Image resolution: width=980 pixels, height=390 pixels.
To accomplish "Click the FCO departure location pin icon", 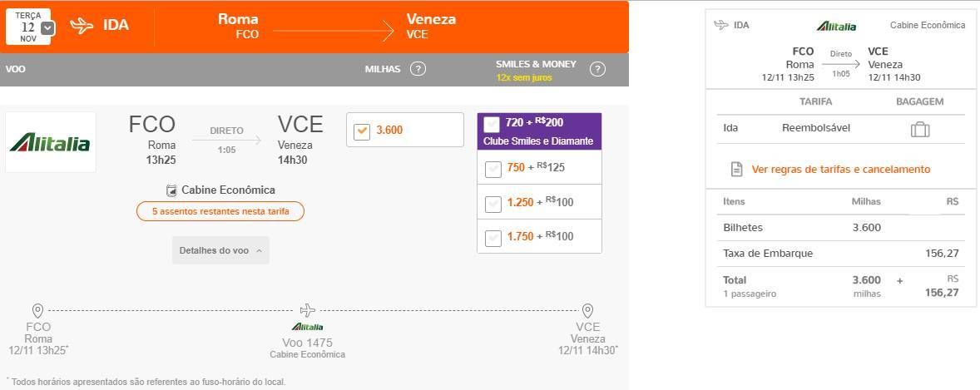I will (37, 311).
